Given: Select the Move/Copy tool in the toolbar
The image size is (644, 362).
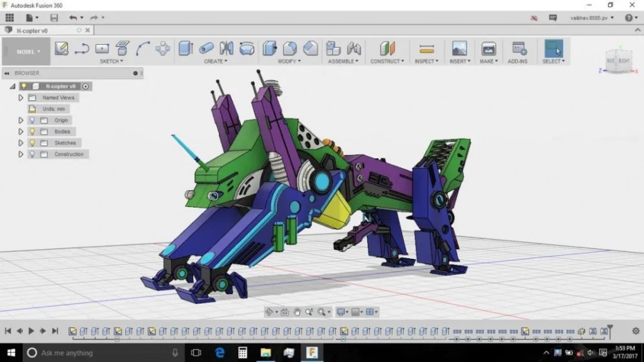Looking at the screenshot, I should click(163, 48).
